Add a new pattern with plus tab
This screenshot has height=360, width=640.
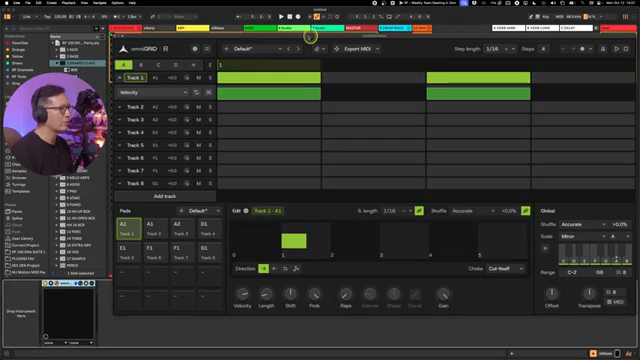click(193, 65)
